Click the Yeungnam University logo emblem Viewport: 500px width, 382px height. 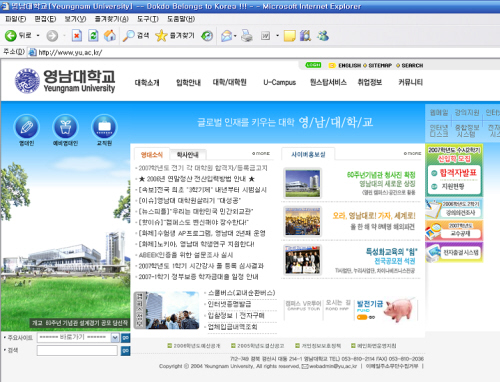(x=27, y=81)
